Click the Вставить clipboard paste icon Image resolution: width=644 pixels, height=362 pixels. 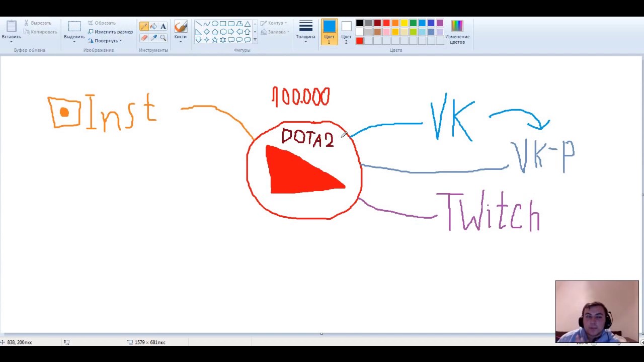(11, 26)
